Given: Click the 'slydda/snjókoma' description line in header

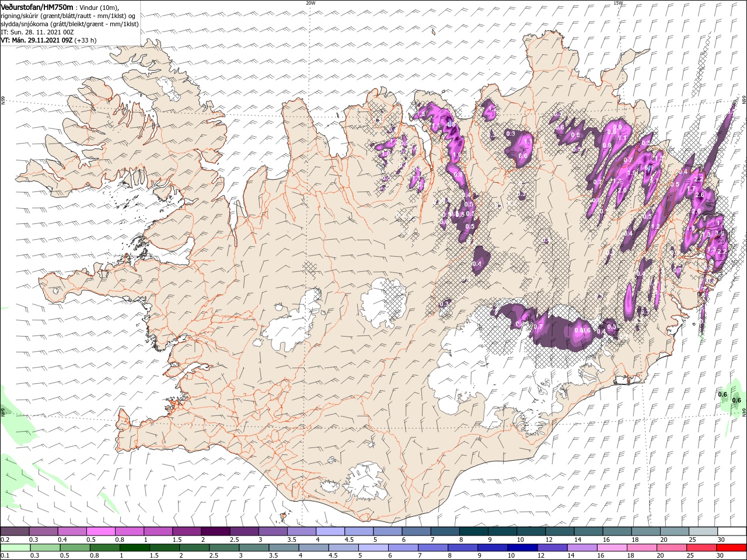Looking at the screenshot, I should click(69, 24).
